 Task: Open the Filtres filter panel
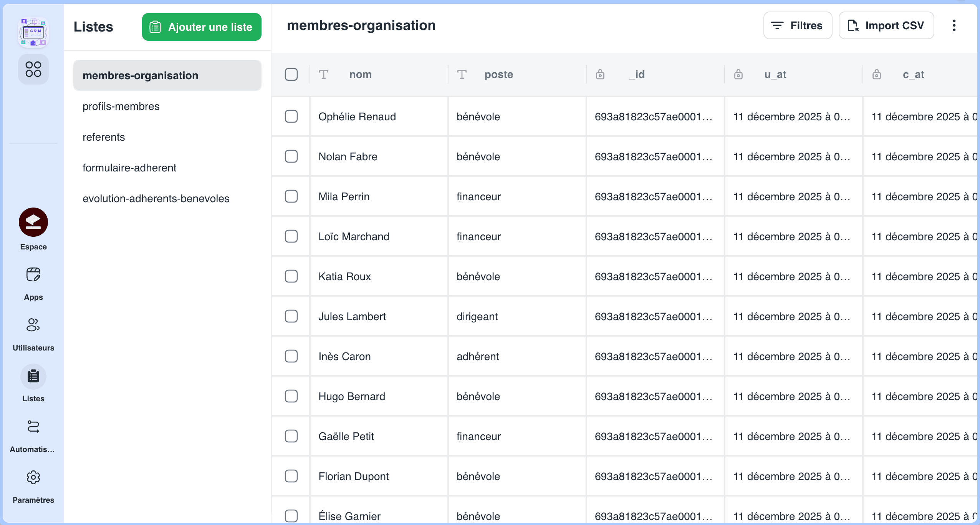[797, 26]
